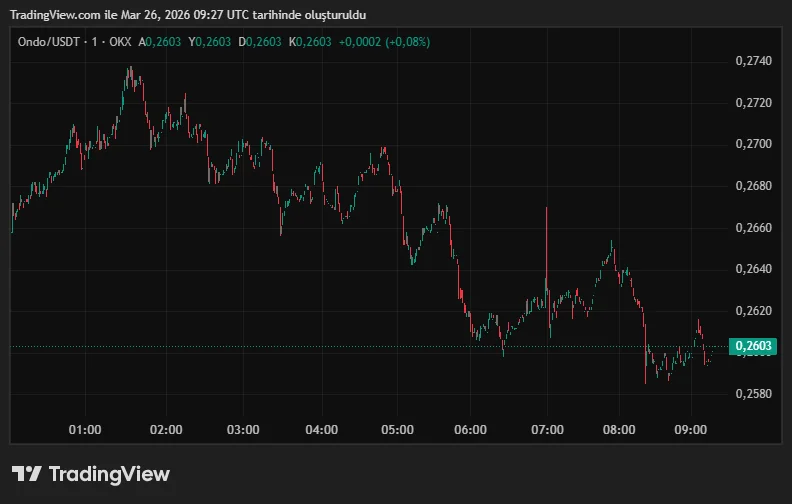The height and width of the screenshot is (504, 792).
Task: Select the Ondo/USDT symbol title
Action: 48,42
